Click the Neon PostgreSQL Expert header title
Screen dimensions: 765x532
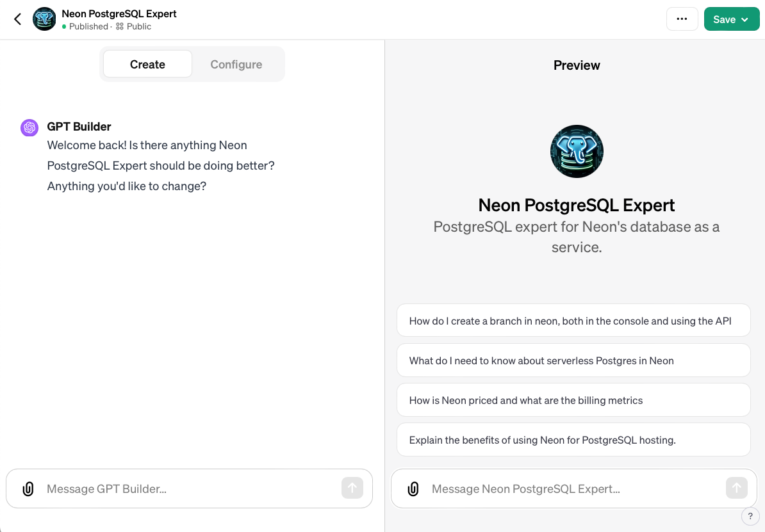click(119, 13)
